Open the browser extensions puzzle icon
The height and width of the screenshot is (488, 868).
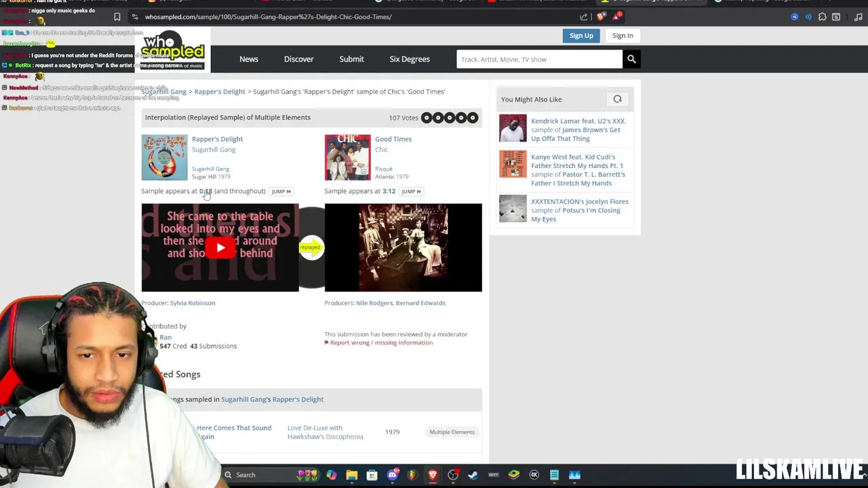point(822,17)
